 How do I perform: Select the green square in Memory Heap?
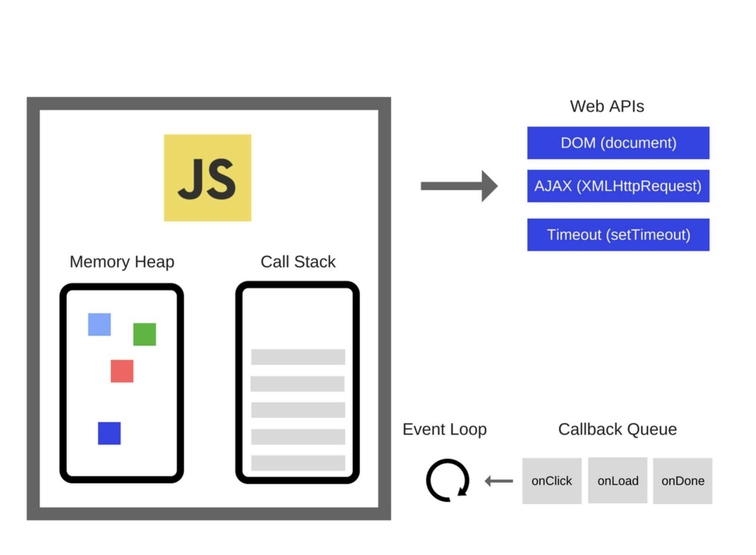click(x=145, y=334)
